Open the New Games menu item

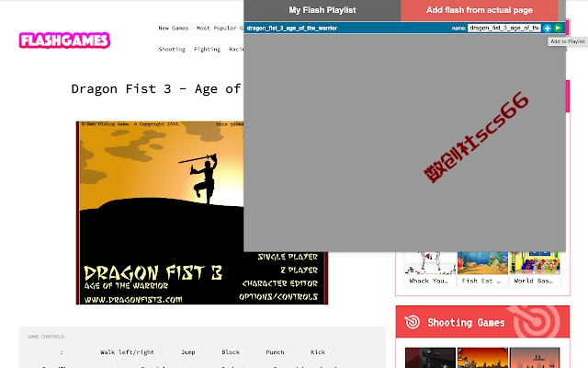(x=174, y=29)
